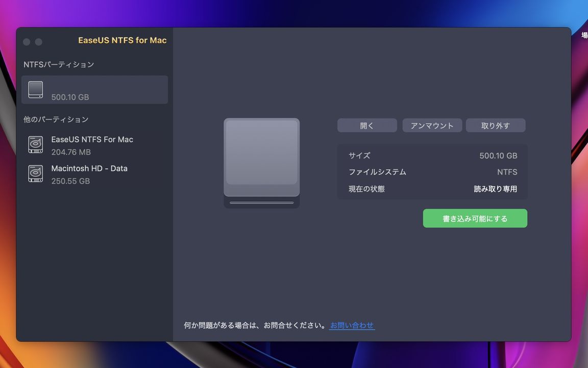Open the drive with 開く button
This screenshot has width=588, height=368.
click(x=367, y=125)
